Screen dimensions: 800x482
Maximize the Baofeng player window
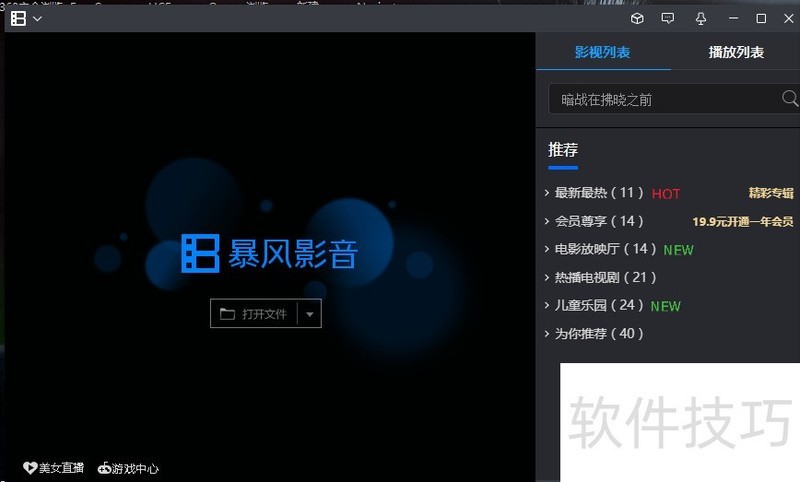(x=761, y=19)
